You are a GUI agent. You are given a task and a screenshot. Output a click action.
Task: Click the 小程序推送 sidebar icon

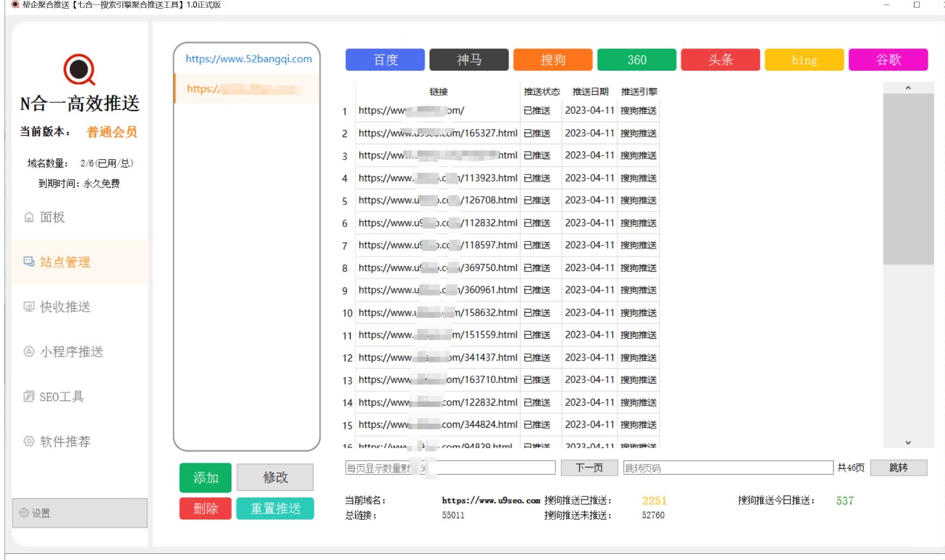click(29, 351)
